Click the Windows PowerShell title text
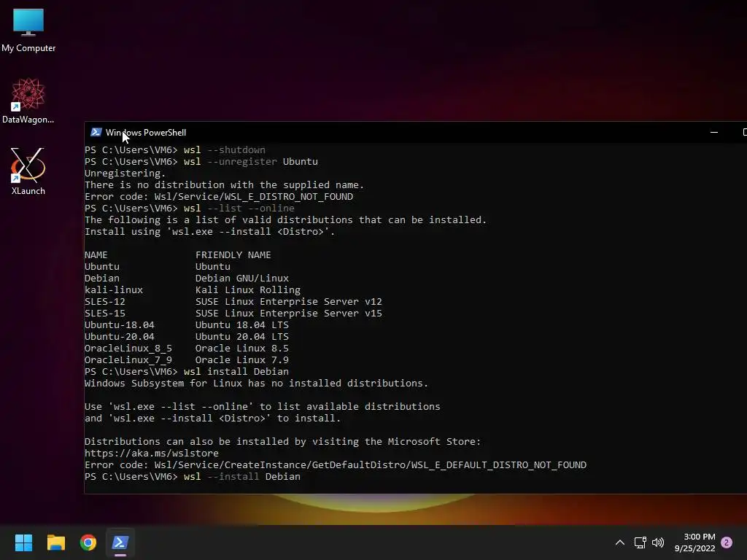This screenshot has height=560, width=747. tap(146, 133)
